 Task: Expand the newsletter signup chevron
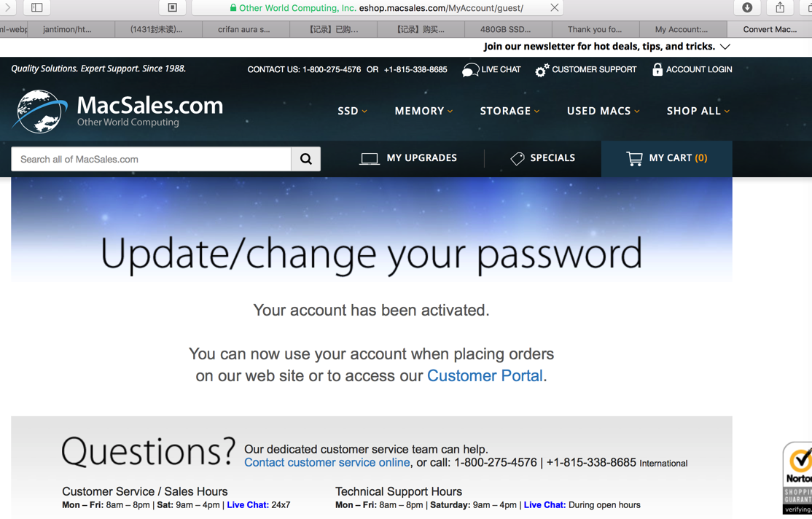point(725,47)
